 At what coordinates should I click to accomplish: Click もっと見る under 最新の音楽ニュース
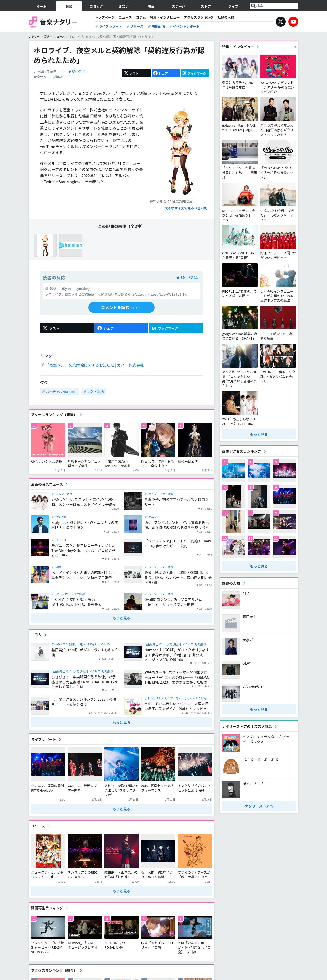121,618
